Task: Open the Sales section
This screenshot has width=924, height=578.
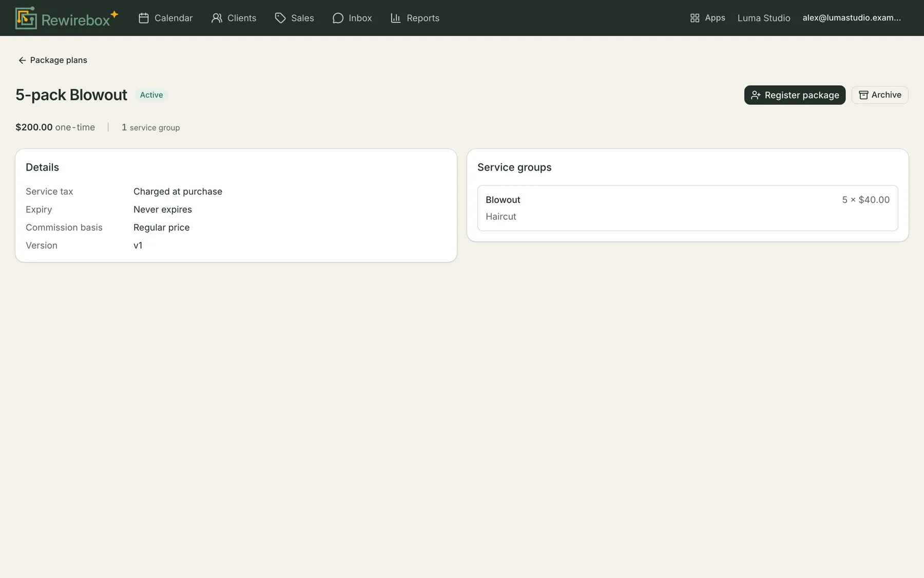Action: pos(295,18)
